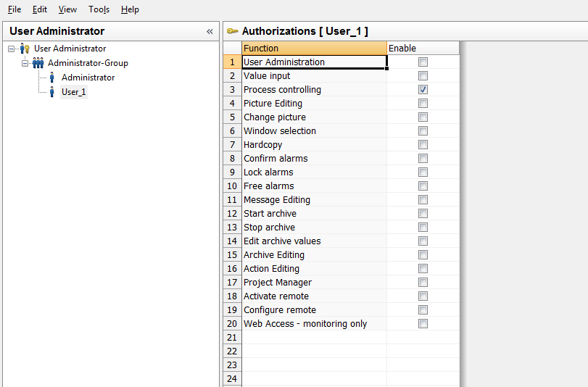Enable Start archive authorization checkbox
Image resolution: width=588 pixels, height=387 pixels.
[423, 214]
